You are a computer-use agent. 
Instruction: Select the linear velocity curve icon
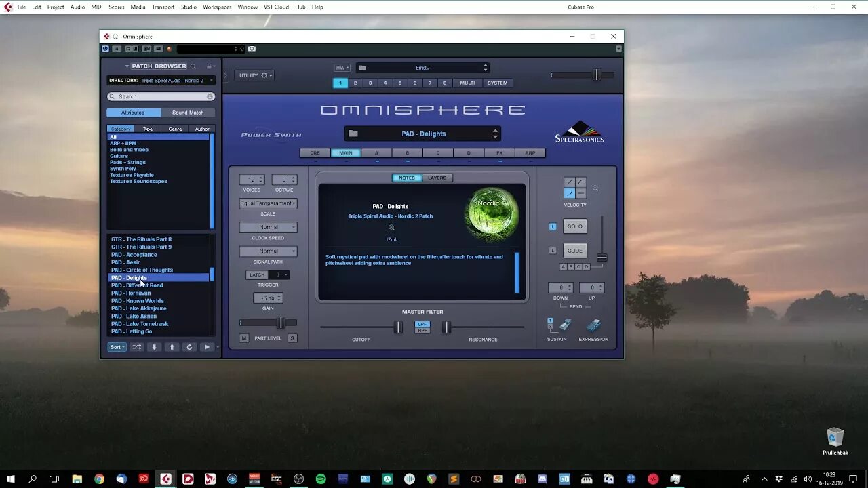(570, 182)
